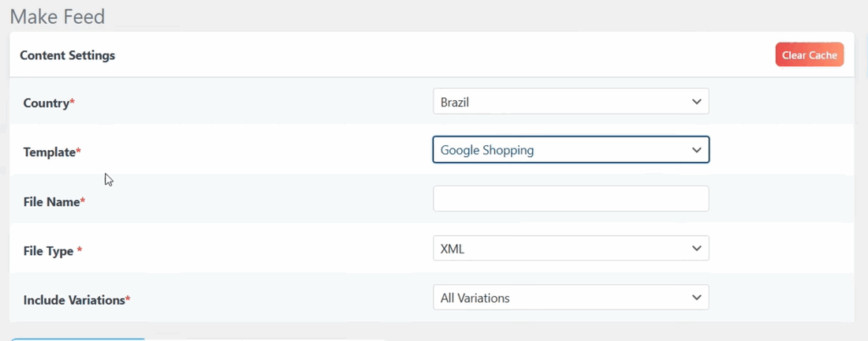The width and height of the screenshot is (868, 341).
Task: Click the File Type field label
Action: (x=49, y=251)
